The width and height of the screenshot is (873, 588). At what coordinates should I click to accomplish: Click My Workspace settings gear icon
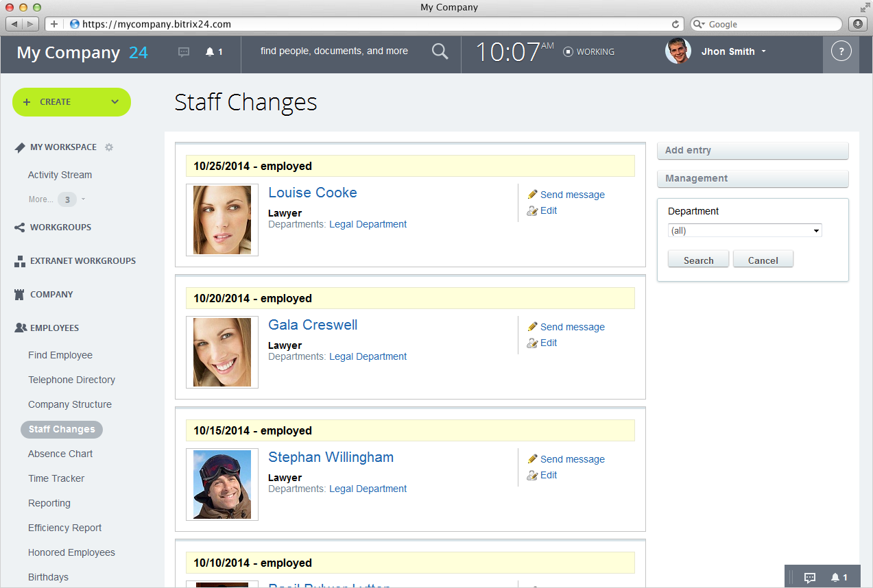tap(109, 147)
